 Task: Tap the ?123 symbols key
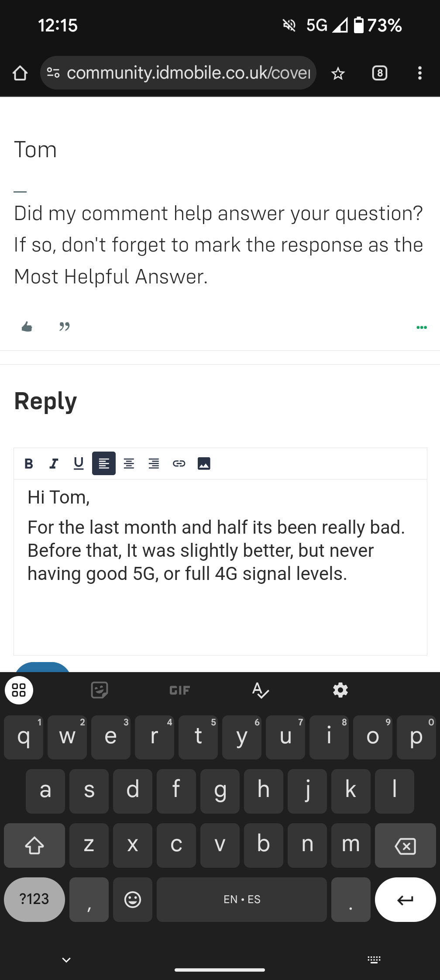pos(34,899)
